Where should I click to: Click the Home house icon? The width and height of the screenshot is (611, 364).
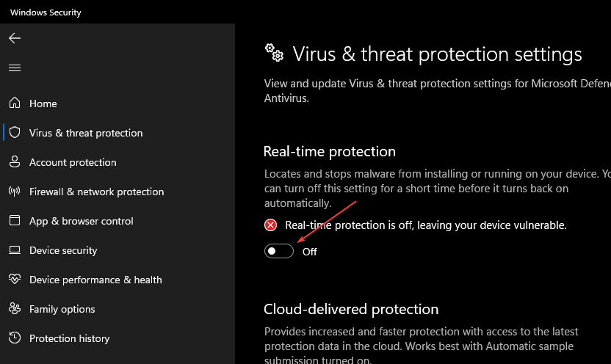coord(15,103)
